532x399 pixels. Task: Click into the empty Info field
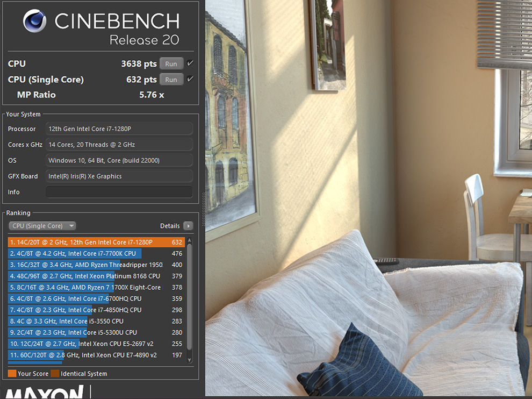point(119,192)
